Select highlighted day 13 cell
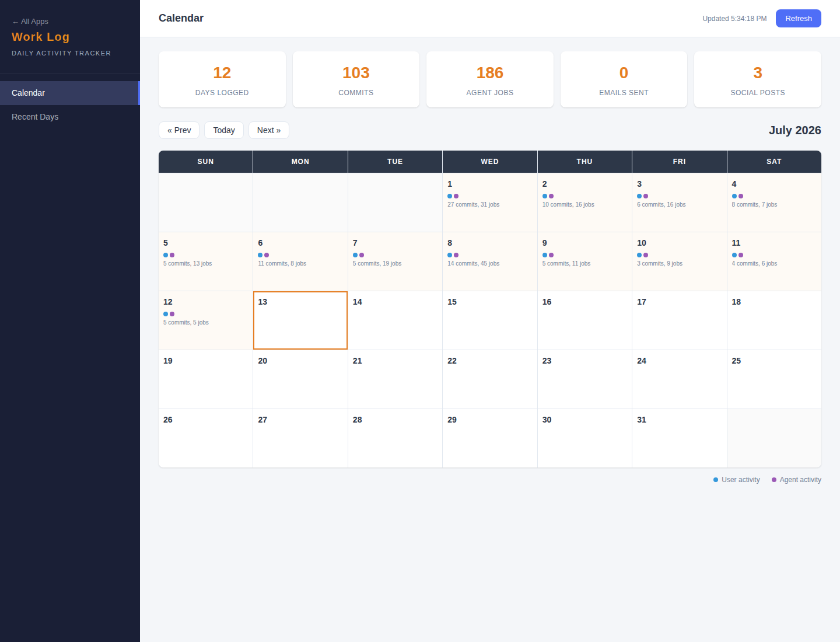 (300, 320)
